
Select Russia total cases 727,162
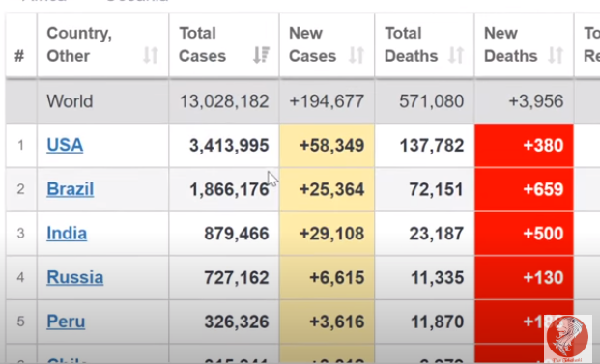pos(237,277)
